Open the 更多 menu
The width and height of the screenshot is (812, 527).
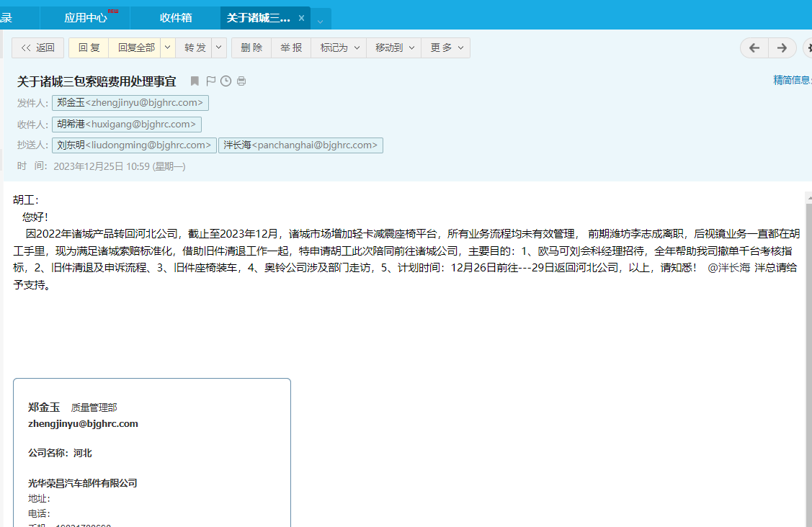pos(446,48)
